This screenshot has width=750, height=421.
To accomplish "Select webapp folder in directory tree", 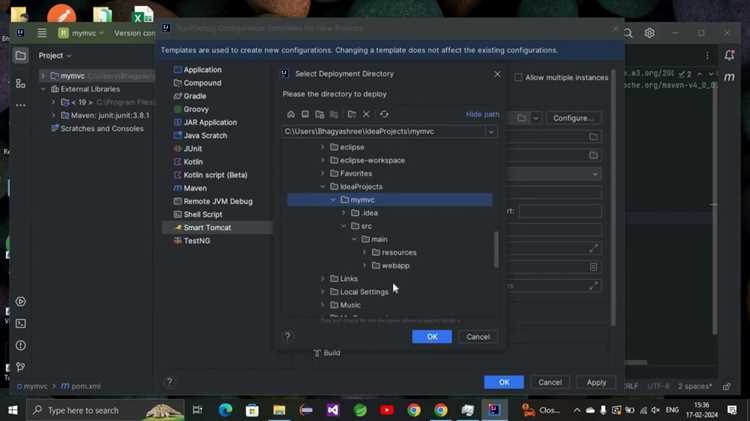I will point(396,266).
